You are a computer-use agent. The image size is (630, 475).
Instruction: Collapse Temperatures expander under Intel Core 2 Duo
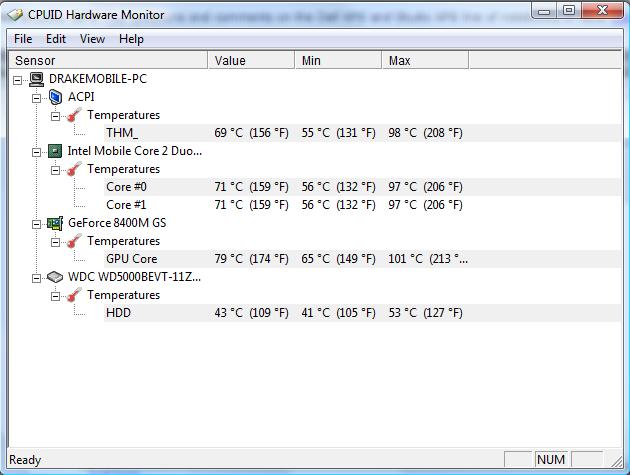point(55,170)
